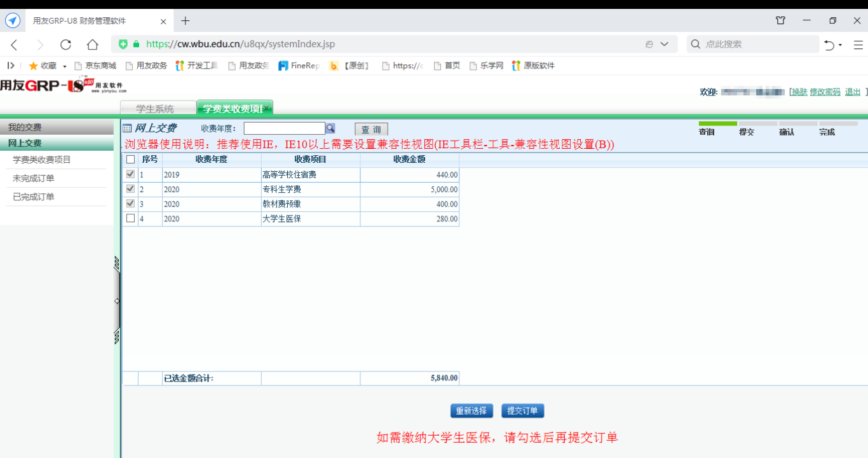Click the back navigation arrow

[x=14, y=45]
